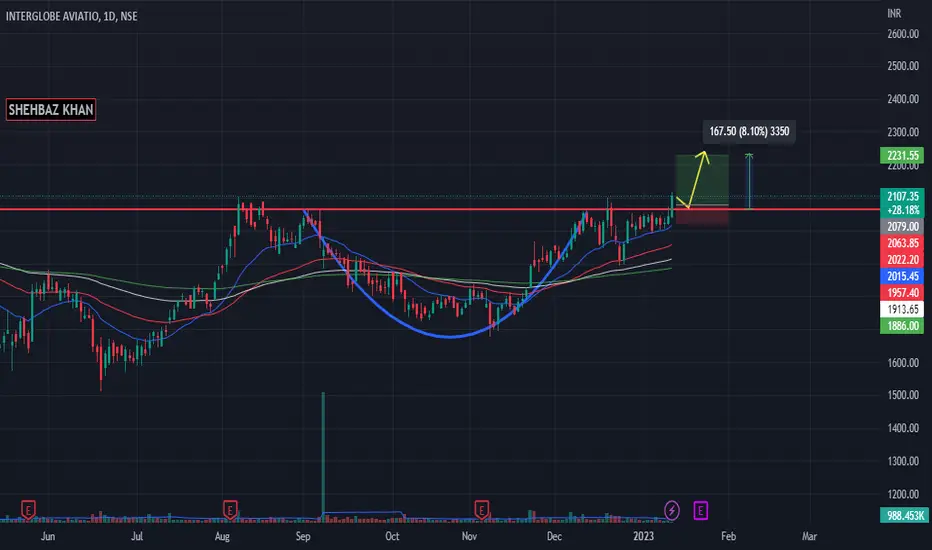Image resolution: width=932 pixels, height=550 pixels.
Task: Click the Dec label on time axis
Action: tap(554, 536)
